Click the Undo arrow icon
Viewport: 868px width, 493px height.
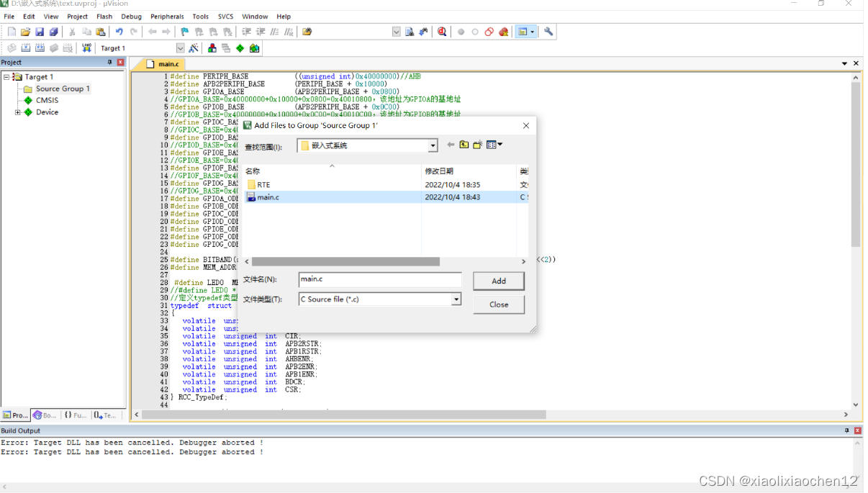119,32
